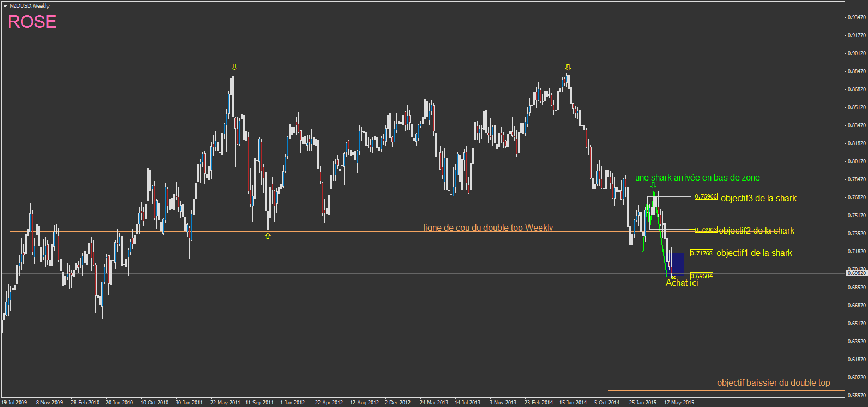Click 0.58570 on the price scale
The height and width of the screenshot is (407, 868).
(856, 396)
